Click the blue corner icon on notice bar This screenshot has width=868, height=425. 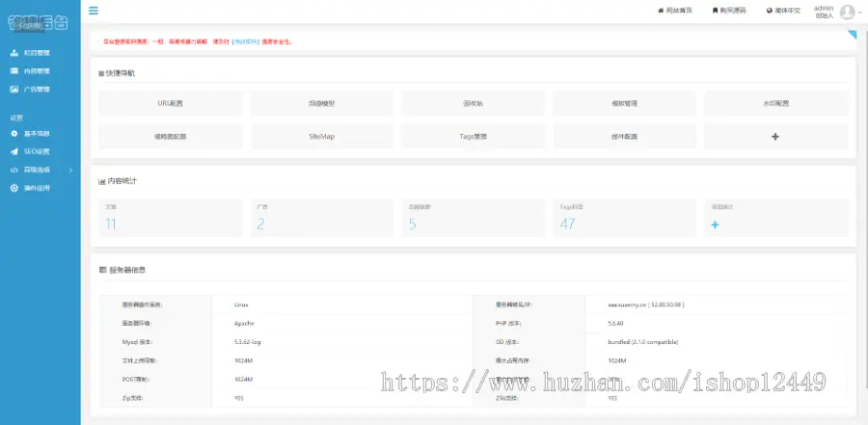852,36
